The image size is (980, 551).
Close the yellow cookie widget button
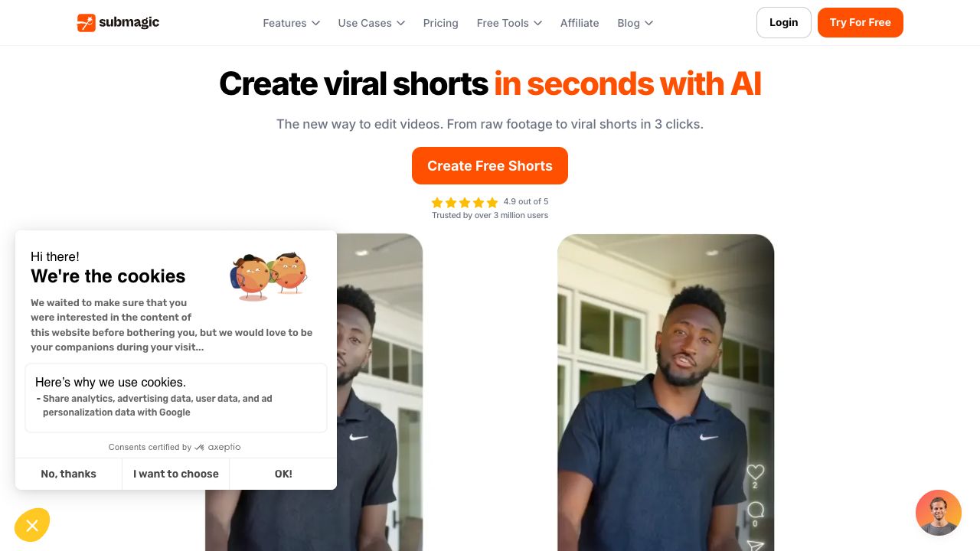[x=32, y=525]
